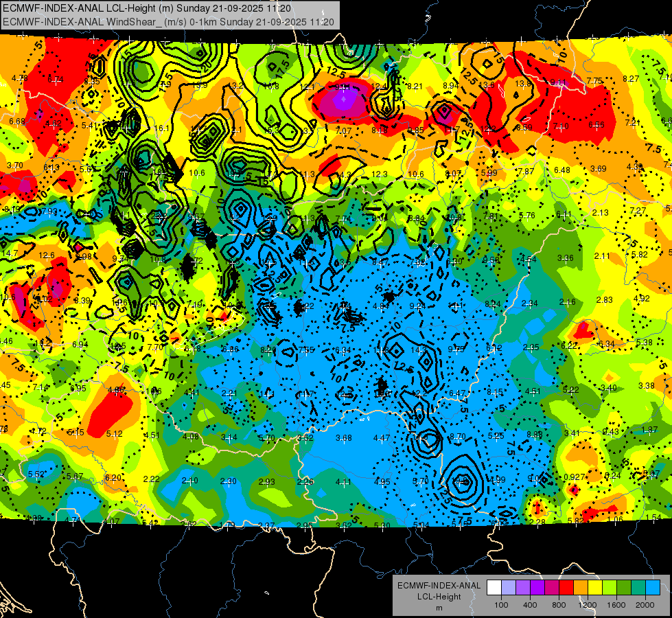This screenshot has width=672, height=618.
Task: Click the white swatch in the LCL-Height legend
Action: pyautogui.click(x=494, y=587)
